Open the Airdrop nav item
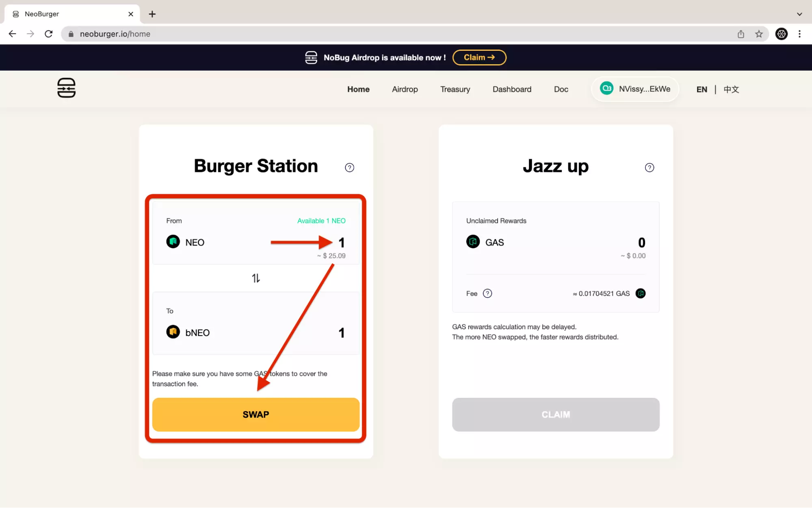 pyautogui.click(x=405, y=89)
